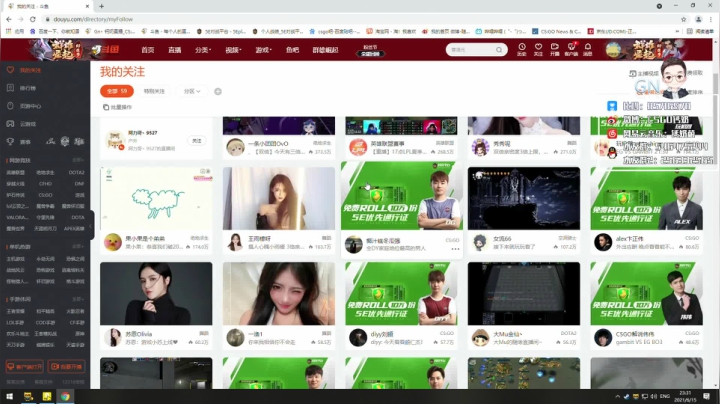Image resolution: width=720 pixels, height=404 pixels.
Task: Open diyy stream thumbnail
Action: click(401, 294)
